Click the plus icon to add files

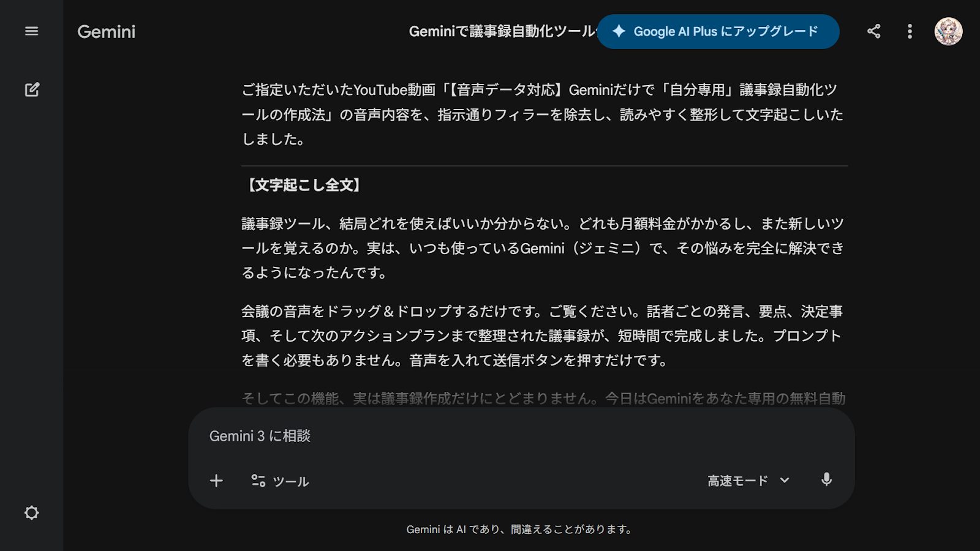point(216,481)
